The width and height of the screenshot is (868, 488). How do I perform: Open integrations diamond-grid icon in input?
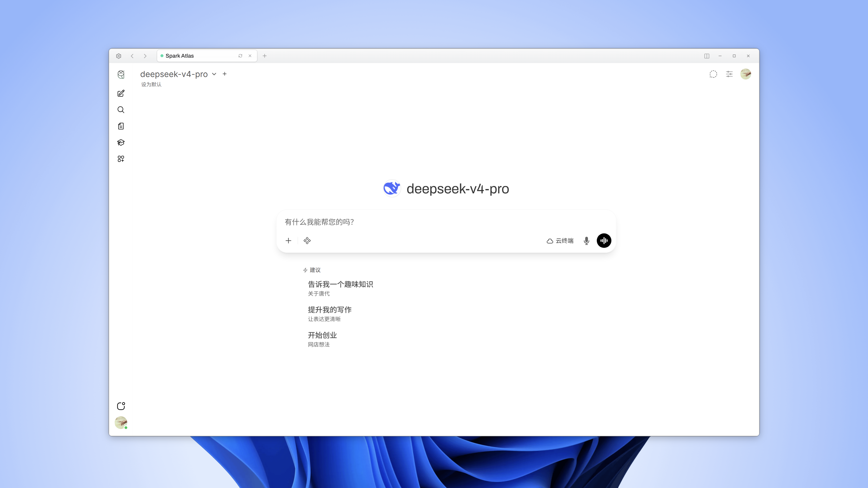[307, 240]
